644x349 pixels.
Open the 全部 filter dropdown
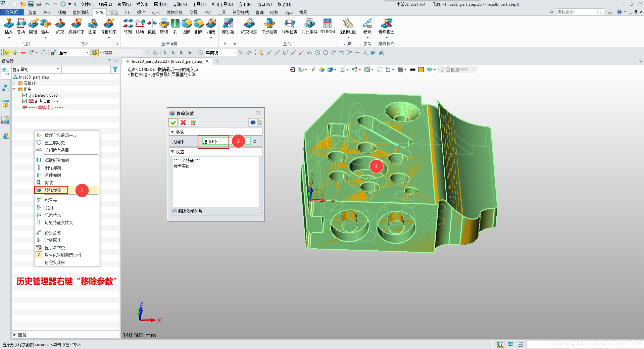pos(74,53)
